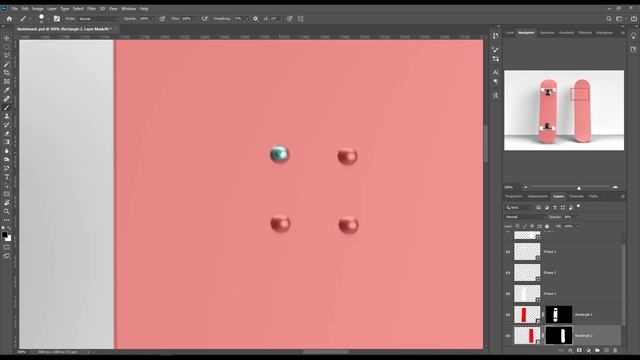Screen dimensions: 640x360
Task: Toggle lock transparent pixels
Action: pyautogui.click(x=517, y=226)
